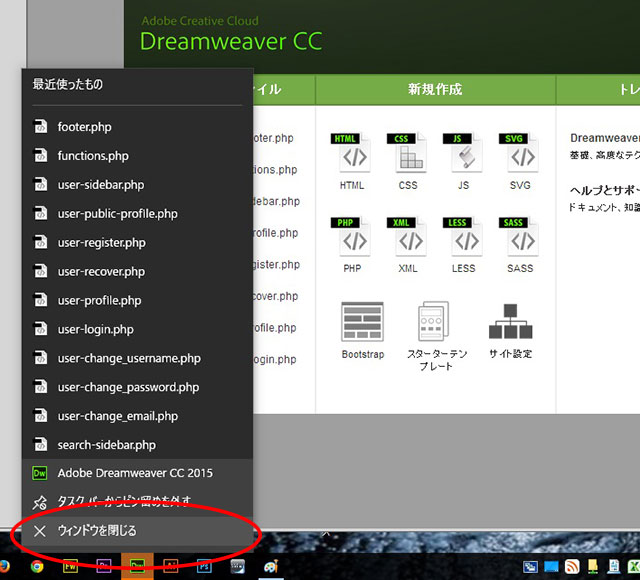Unpin Dreamweaver from taskbar via jump list
The image size is (640, 580).
(x=138, y=502)
